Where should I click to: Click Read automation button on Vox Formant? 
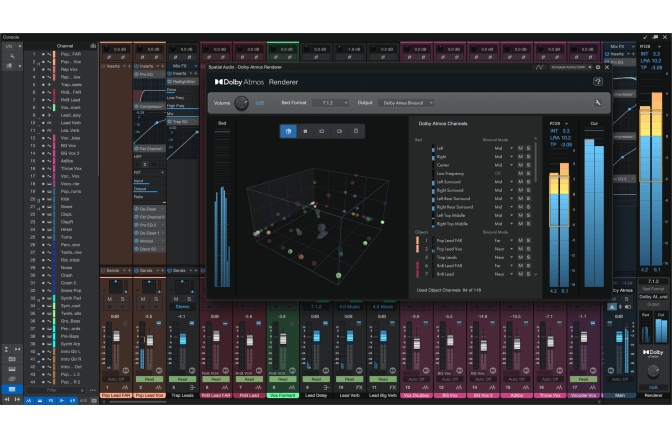coord(282,379)
